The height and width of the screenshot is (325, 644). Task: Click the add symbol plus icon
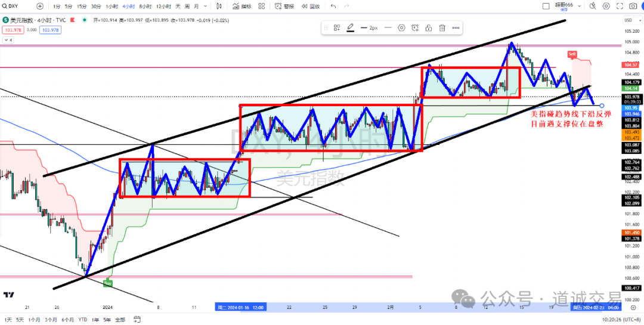(39, 6)
